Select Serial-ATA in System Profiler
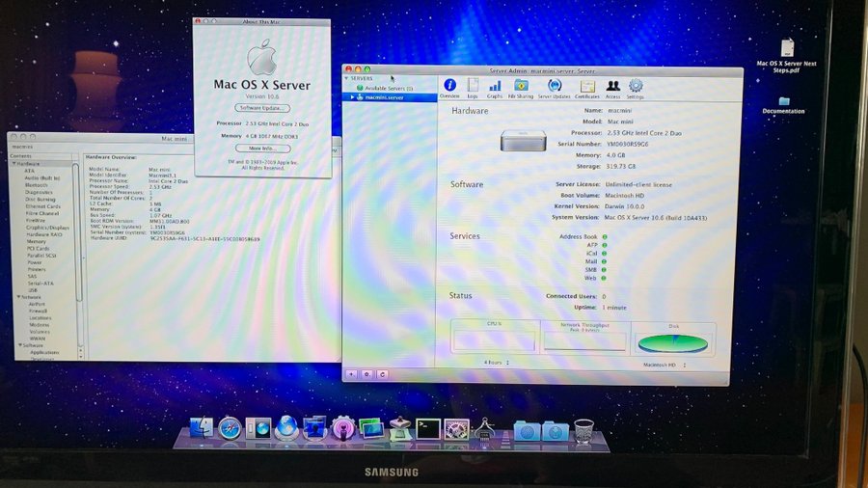Image resolution: width=868 pixels, height=488 pixels. click(41, 284)
